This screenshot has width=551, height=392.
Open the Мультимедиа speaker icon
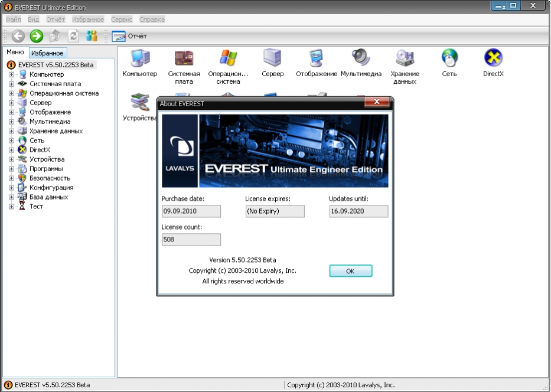click(361, 59)
